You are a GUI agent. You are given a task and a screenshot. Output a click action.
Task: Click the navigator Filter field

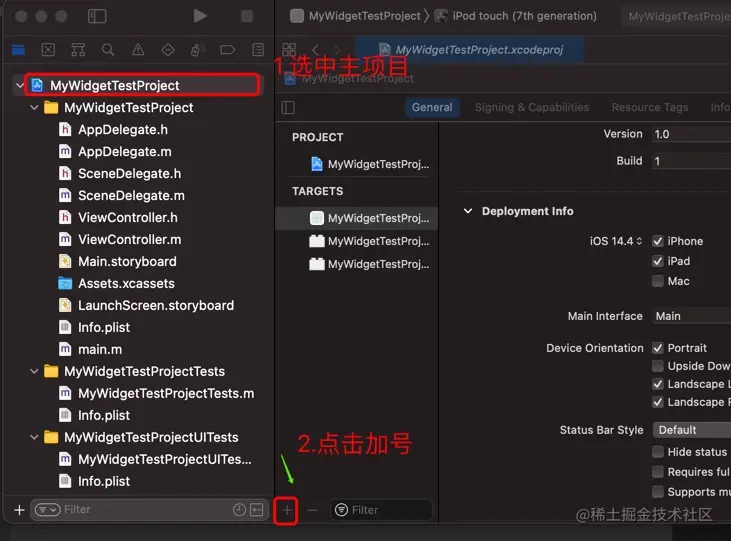149,510
